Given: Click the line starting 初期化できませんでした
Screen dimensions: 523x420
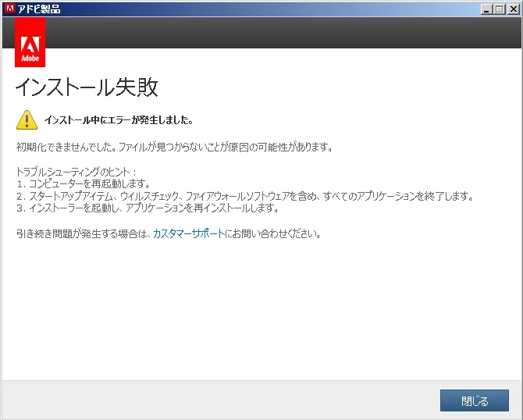Looking at the screenshot, I should tap(174, 147).
